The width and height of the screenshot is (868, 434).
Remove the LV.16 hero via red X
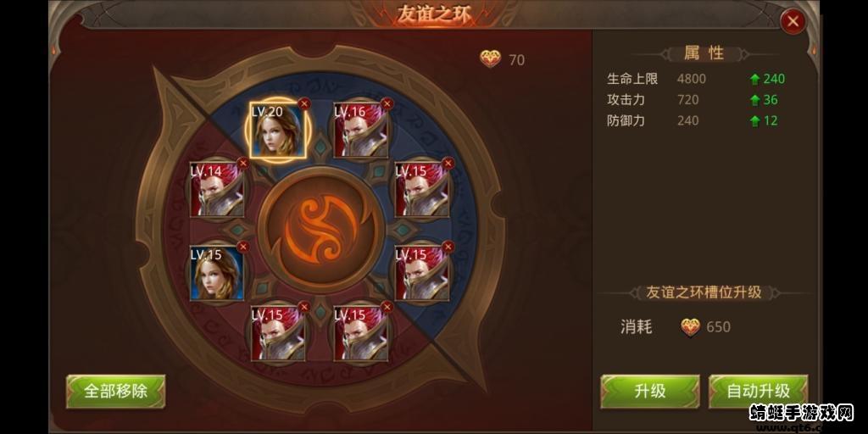pos(387,103)
